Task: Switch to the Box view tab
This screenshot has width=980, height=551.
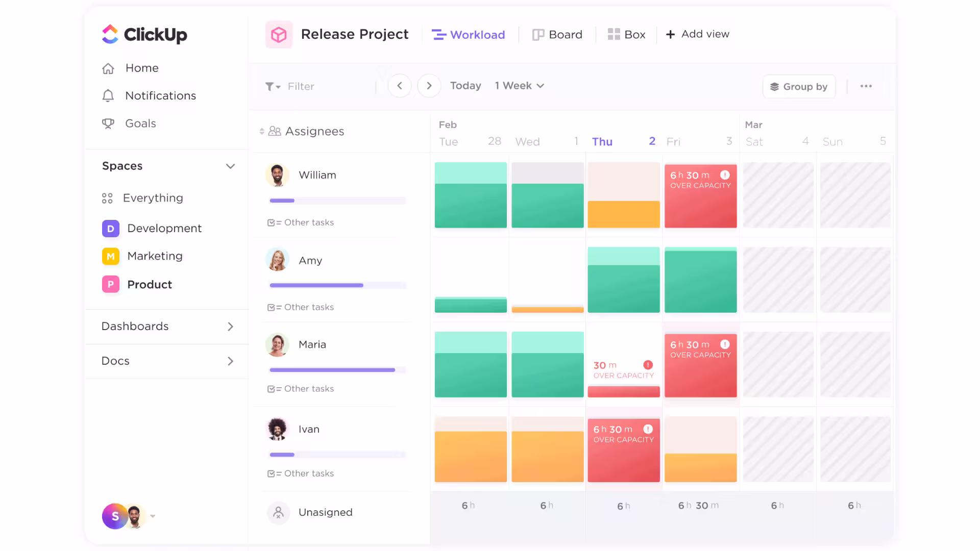Action: (x=627, y=35)
